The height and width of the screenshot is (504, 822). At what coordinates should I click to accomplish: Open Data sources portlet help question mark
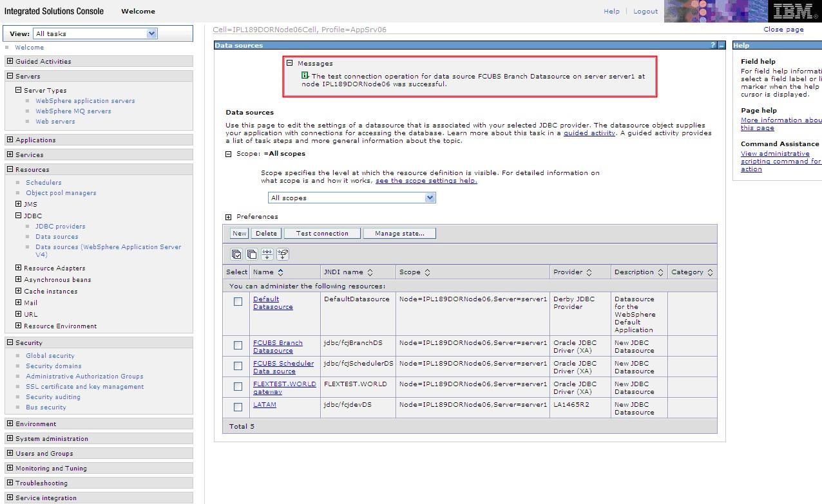712,46
